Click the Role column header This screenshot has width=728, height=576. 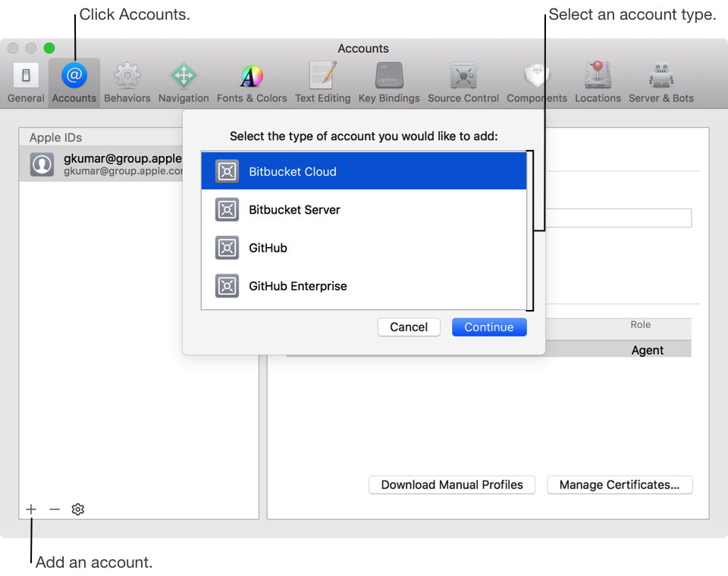[x=640, y=324]
